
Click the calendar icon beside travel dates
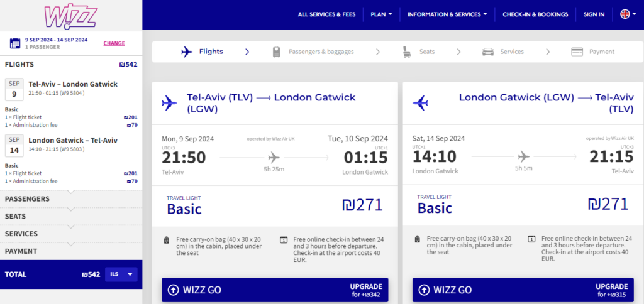click(15, 43)
